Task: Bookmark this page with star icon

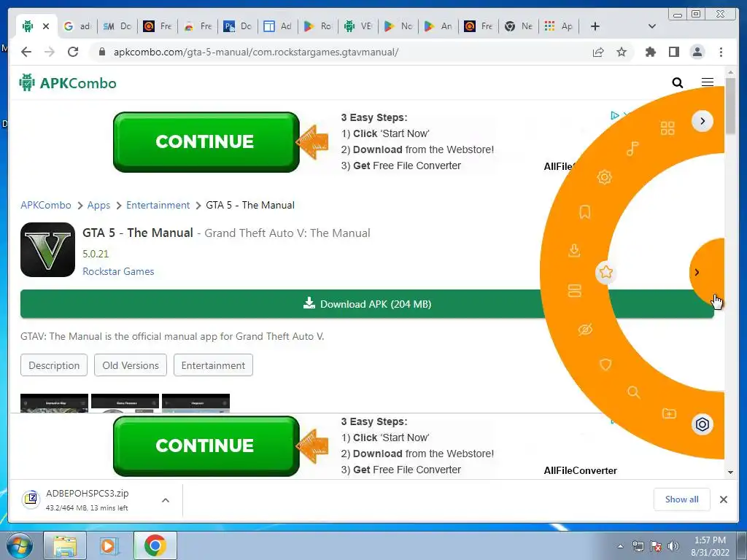Action: [622, 52]
